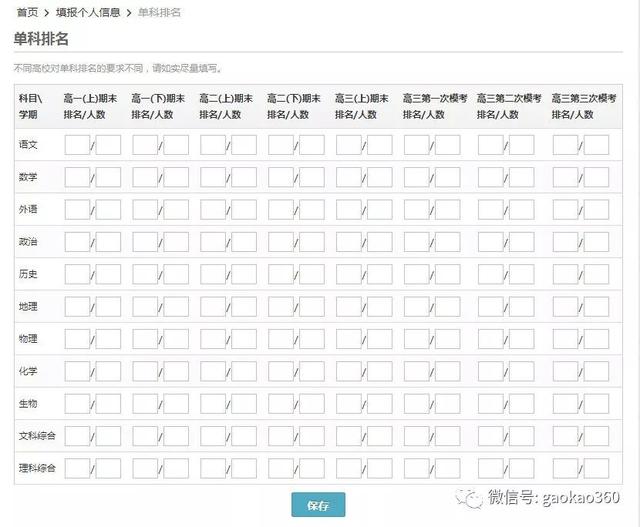
Task: Click the 保存 save button
Action: coord(318,505)
